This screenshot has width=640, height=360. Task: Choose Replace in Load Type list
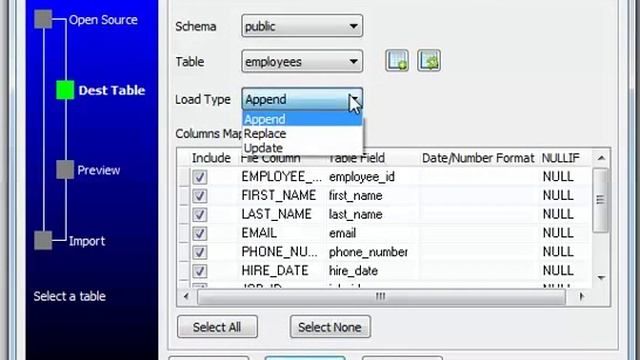[302, 134]
